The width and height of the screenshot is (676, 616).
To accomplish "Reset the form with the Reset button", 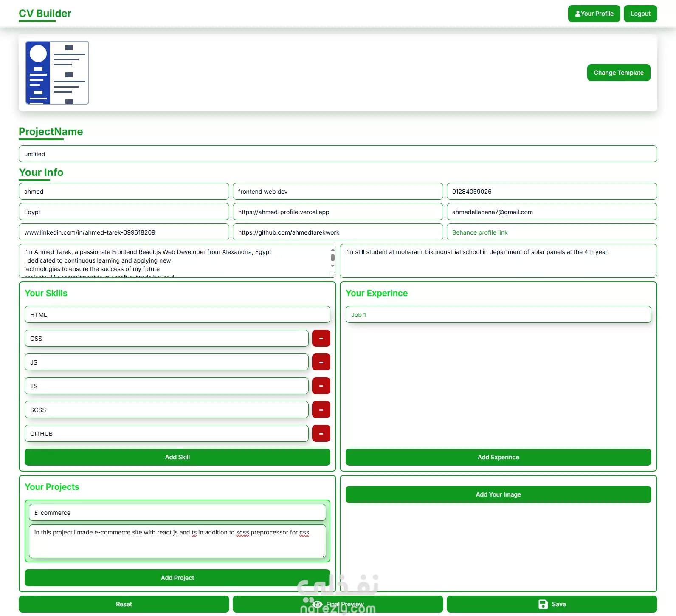I will (x=124, y=604).
